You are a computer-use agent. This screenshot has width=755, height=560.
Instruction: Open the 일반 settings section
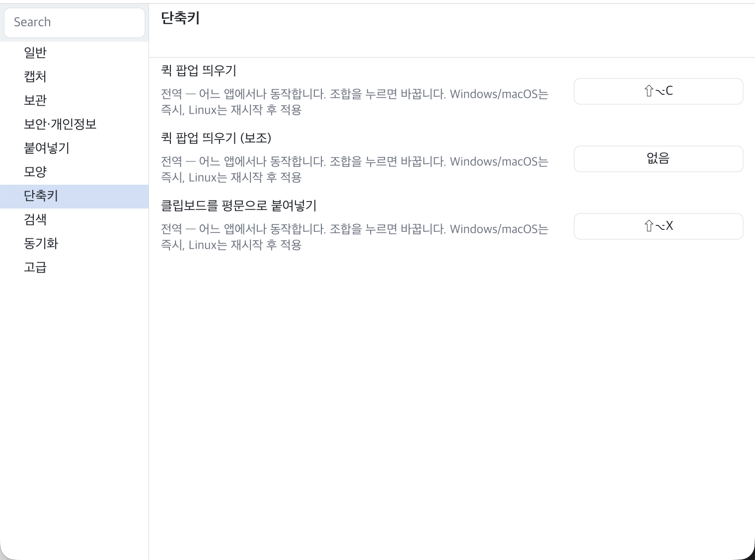[x=75, y=53]
